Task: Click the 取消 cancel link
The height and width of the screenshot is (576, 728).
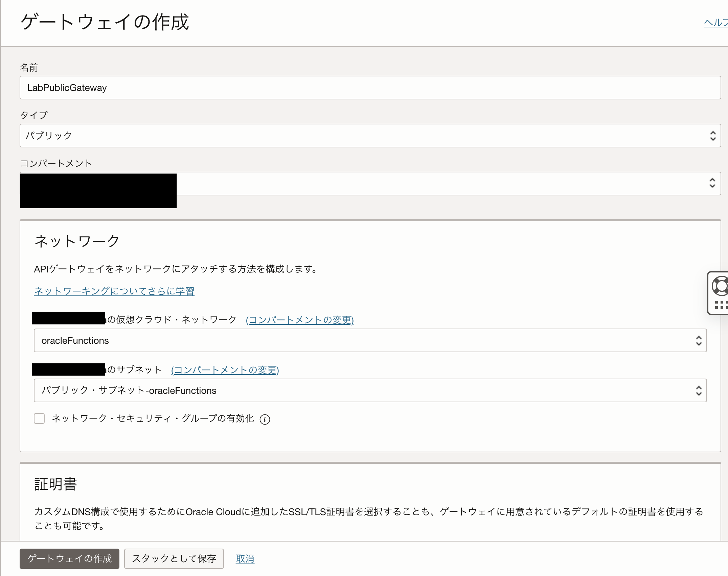Action: click(245, 559)
